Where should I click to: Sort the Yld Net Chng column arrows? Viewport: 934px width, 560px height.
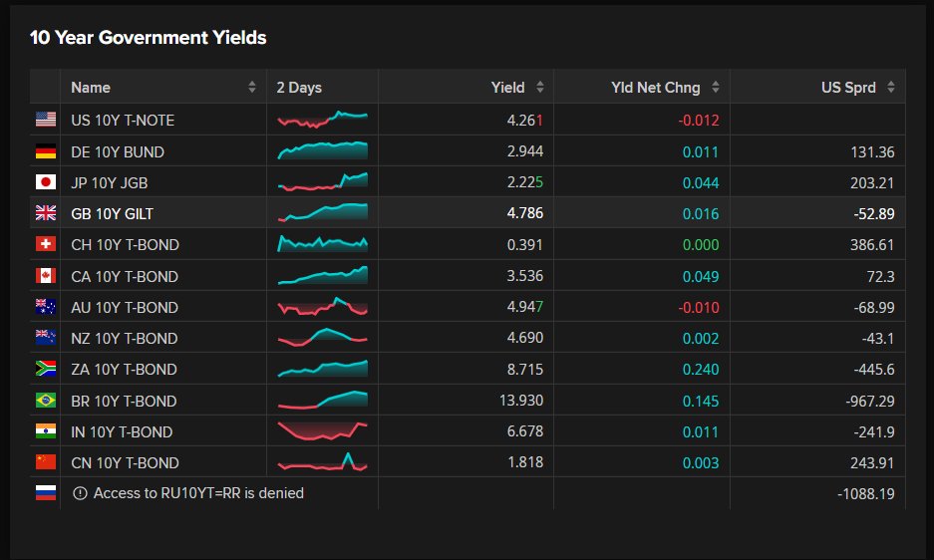pos(716,87)
